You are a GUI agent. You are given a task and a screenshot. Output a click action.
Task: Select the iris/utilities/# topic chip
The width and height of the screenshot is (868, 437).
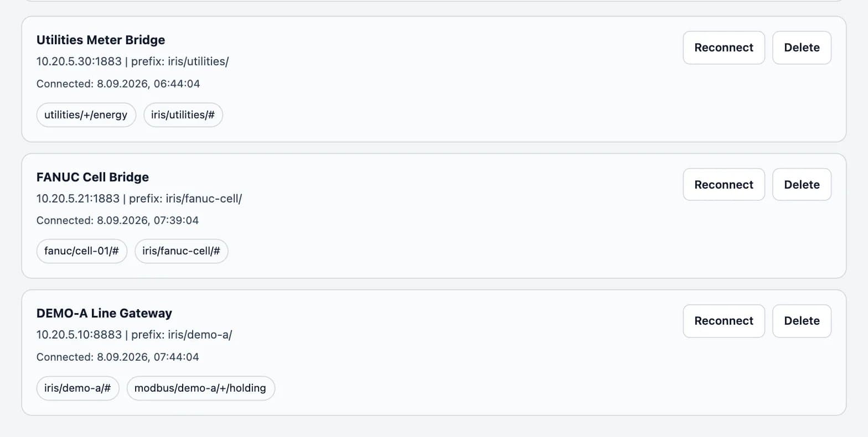tap(183, 115)
